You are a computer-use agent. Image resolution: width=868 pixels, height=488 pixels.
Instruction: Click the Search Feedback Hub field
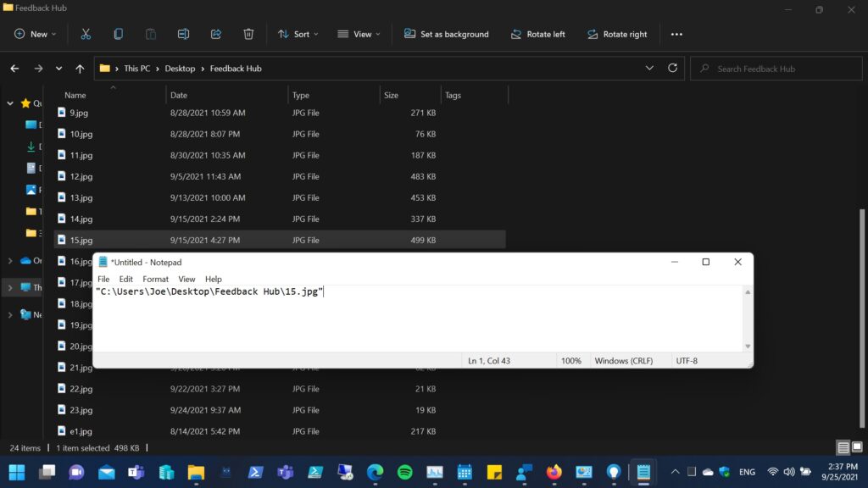coord(780,69)
